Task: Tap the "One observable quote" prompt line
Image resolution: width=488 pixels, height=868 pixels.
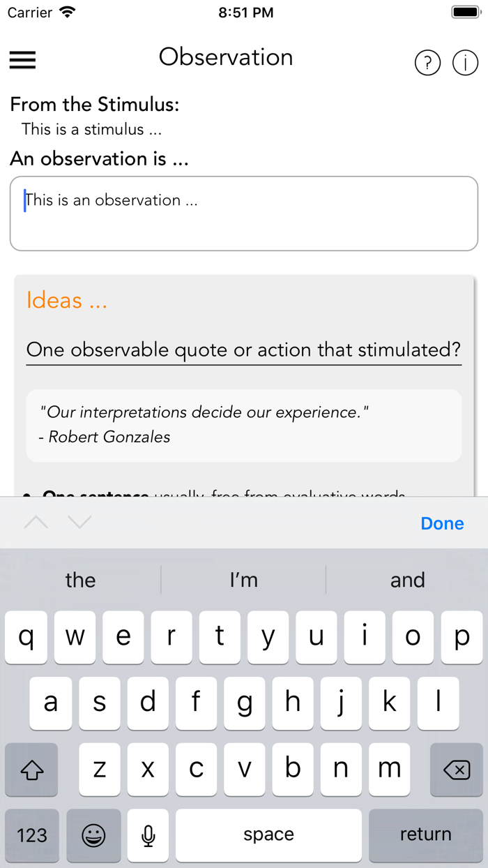Action: point(243,350)
